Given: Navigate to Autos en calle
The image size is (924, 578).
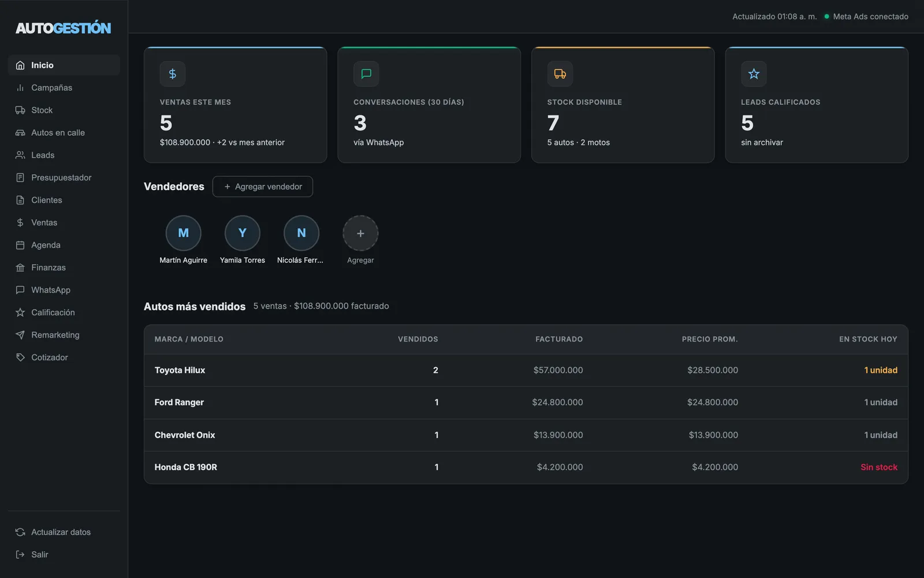Looking at the screenshot, I should coord(64,133).
